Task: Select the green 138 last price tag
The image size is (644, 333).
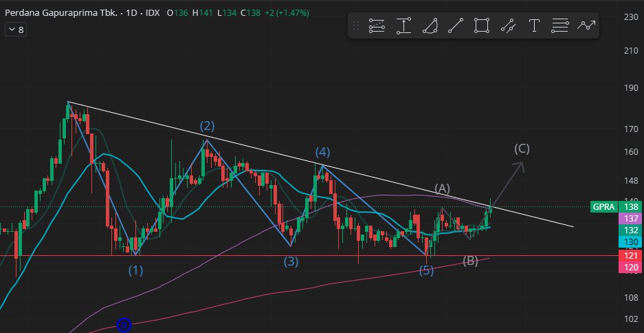Action: click(x=631, y=207)
